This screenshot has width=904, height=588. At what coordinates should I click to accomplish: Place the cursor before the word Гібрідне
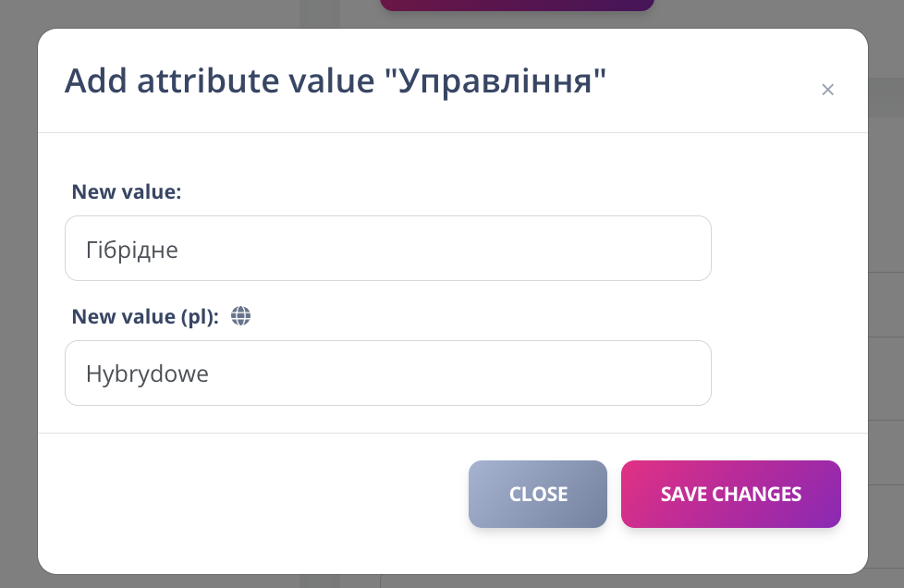tap(85, 248)
